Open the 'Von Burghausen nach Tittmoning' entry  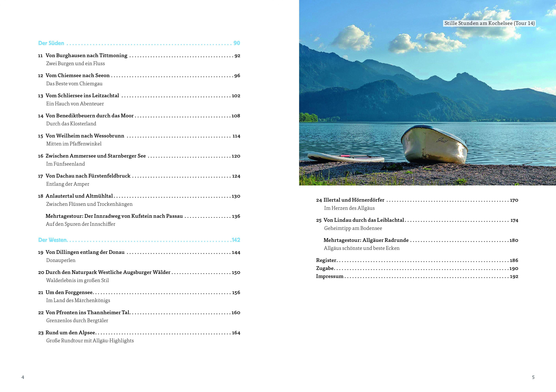click(86, 56)
